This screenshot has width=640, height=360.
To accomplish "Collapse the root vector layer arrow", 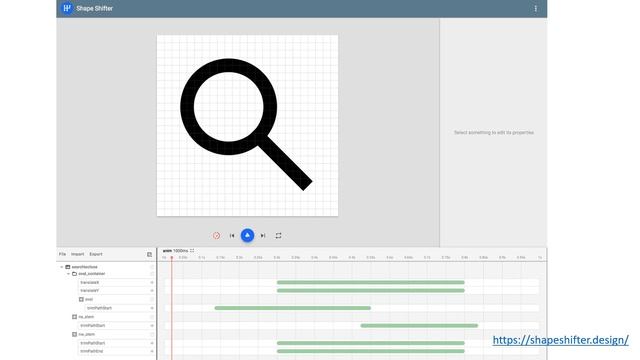I will [62, 267].
